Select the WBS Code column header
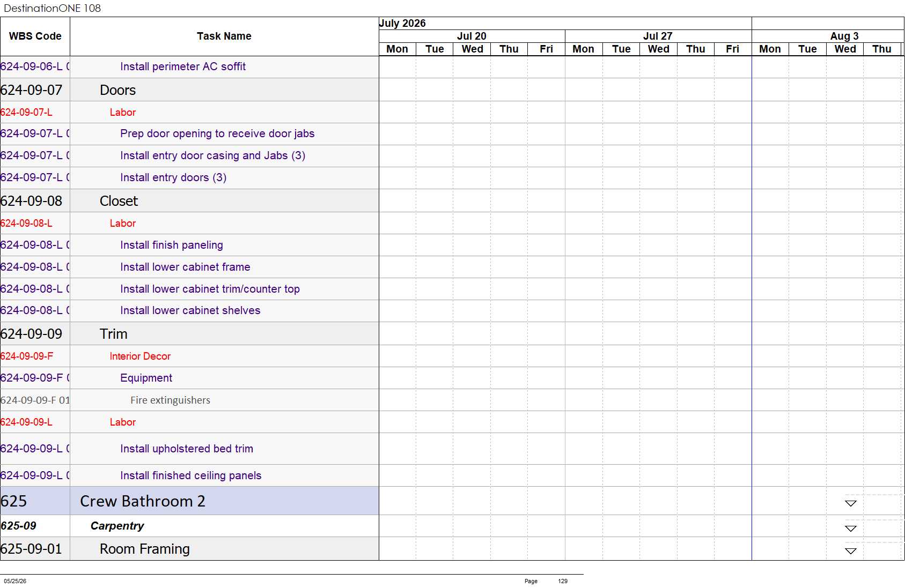The height and width of the screenshot is (588, 905). tap(35, 36)
